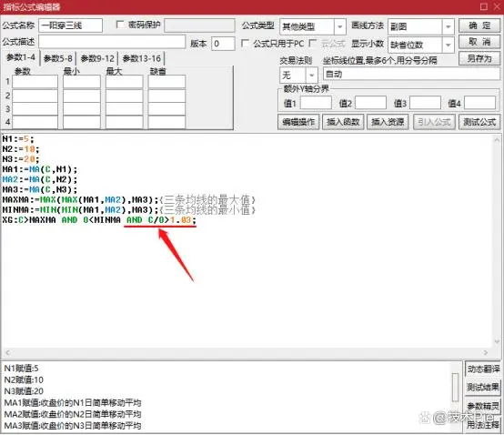This screenshot has width=504, height=435.
Task: Open the 编辑操作 menu button
Action: [x=298, y=122]
